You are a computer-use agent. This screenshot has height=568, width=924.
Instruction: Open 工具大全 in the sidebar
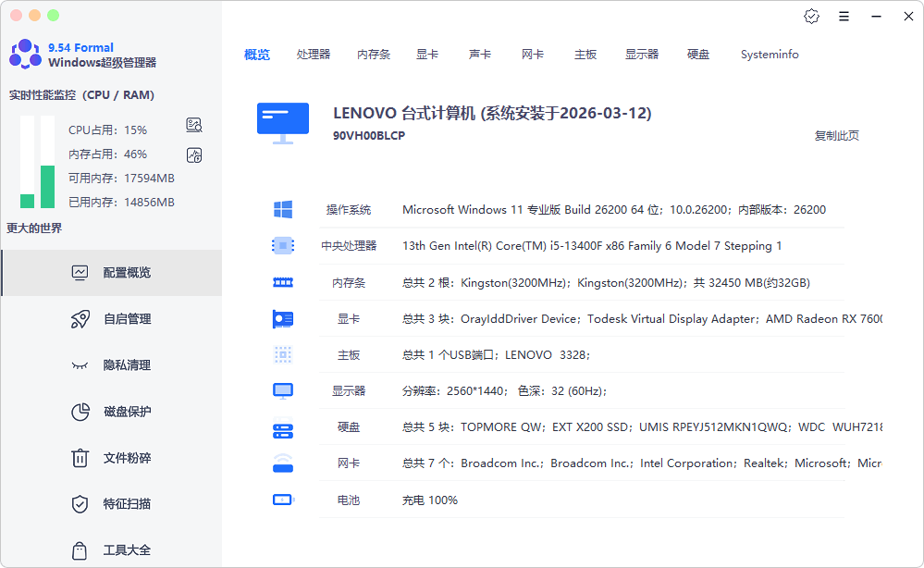(112, 550)
